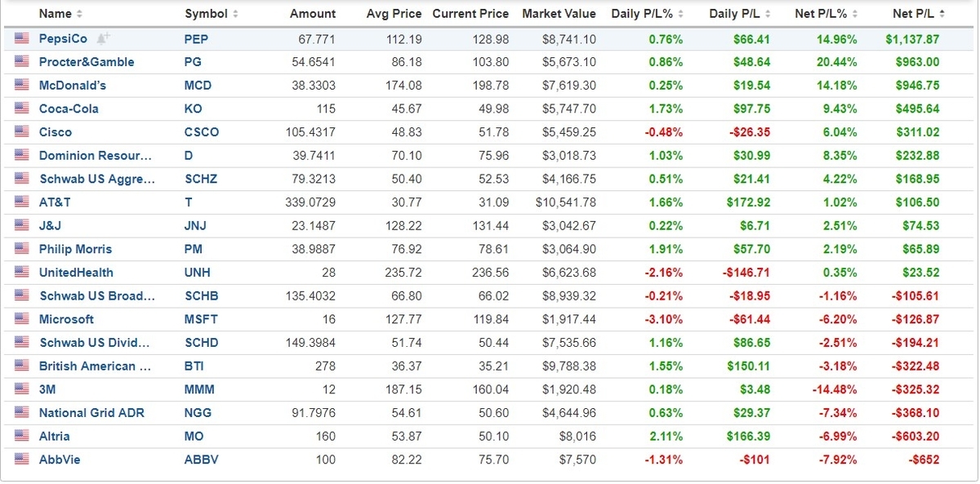This screenshot has width=980, height=484.
Task: Sort by Daily P/L% column header
Action: tap(648, 14)
